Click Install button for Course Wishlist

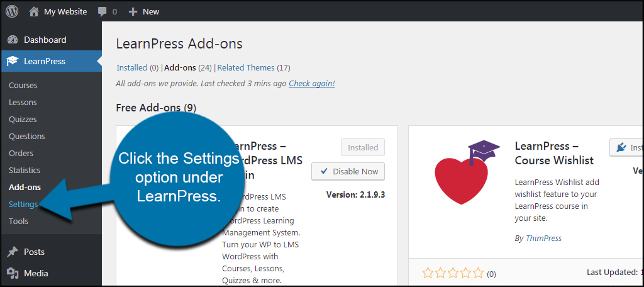(x=626, y=147)
